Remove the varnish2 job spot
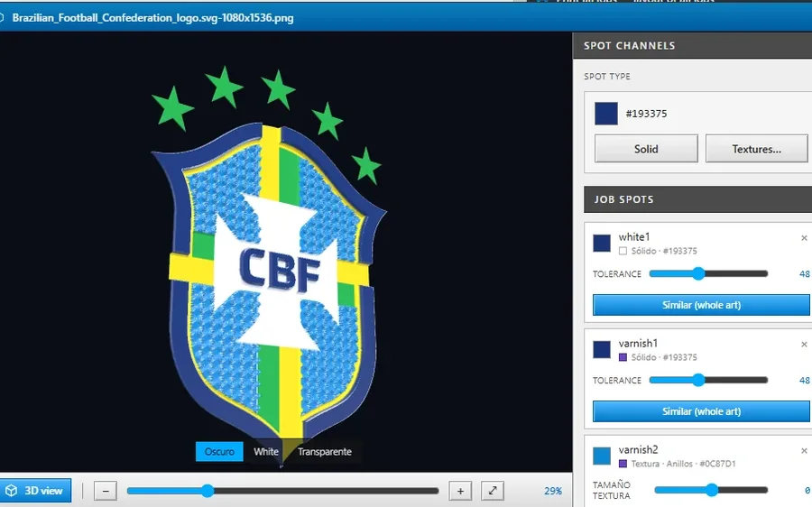Viewport: 812px width, 507px height. click(x=804, y=451)
